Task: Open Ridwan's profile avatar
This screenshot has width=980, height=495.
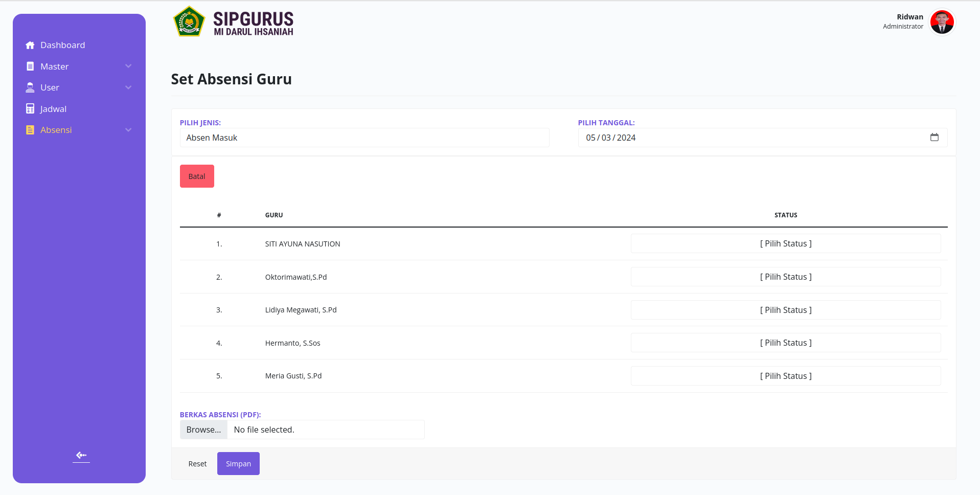Action: [x=942, y=22]
